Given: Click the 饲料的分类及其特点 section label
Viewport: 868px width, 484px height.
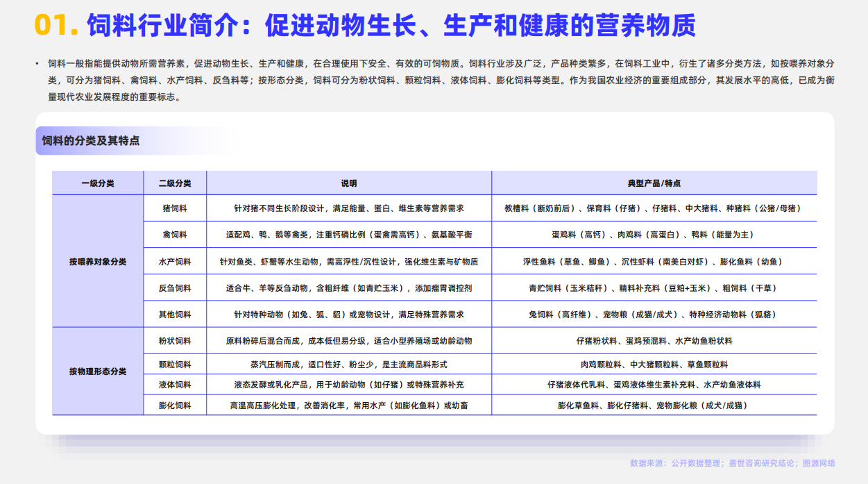Looking at the screenshot, I should (x=91, y=141).
